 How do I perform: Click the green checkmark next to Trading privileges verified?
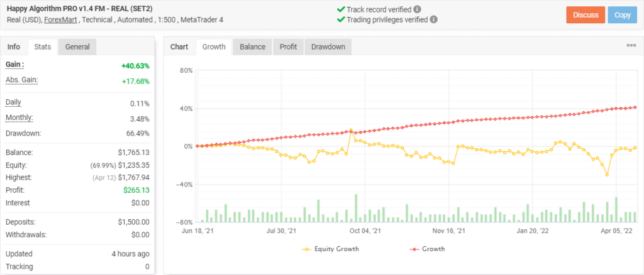click(x=340, y=19)
